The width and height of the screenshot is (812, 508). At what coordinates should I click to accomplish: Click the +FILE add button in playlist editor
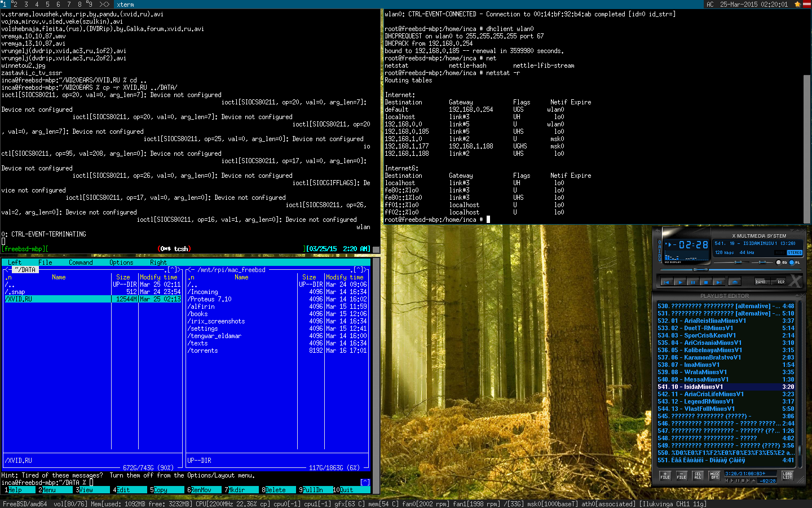(x=665, y=476)
